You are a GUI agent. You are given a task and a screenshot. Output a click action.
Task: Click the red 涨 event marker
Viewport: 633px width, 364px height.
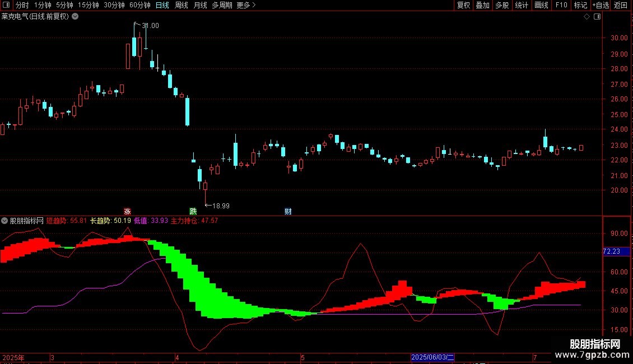(x=127, y=212)
